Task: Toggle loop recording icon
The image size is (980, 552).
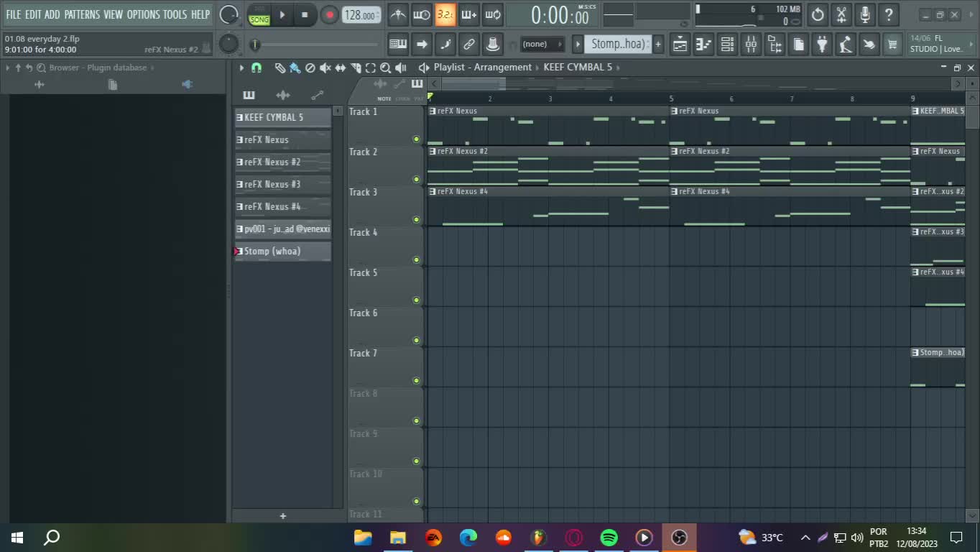Action: [493, 14]
